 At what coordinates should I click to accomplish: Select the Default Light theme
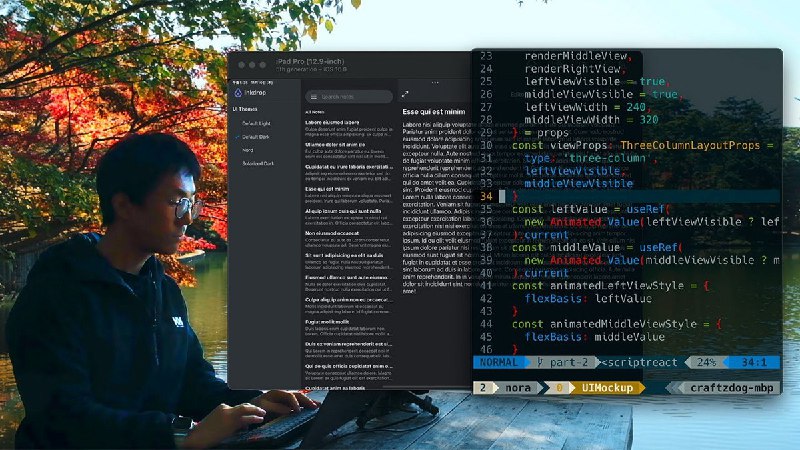point(257,123)
